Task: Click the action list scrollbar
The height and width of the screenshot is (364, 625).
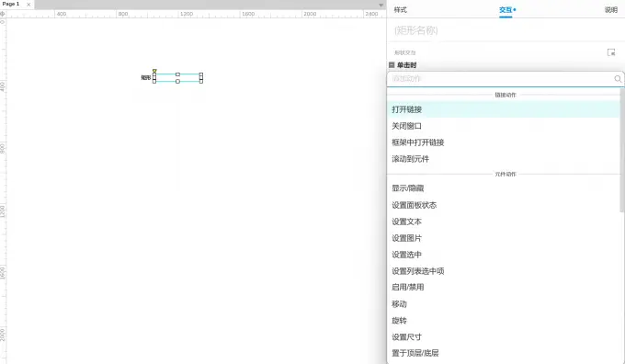Action: click(x=622, y=151)
